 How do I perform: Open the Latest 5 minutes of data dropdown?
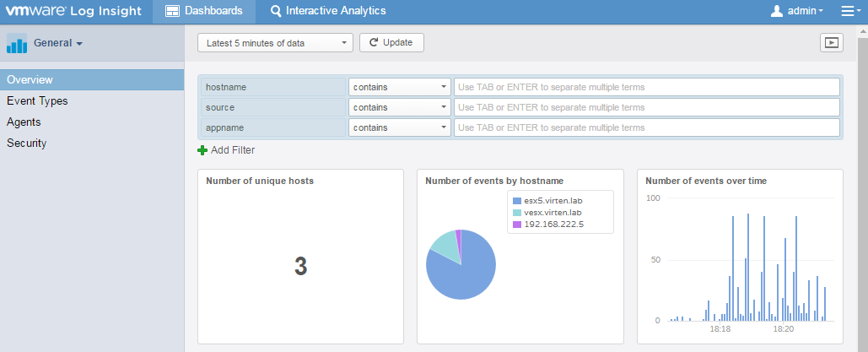(275, 43)
